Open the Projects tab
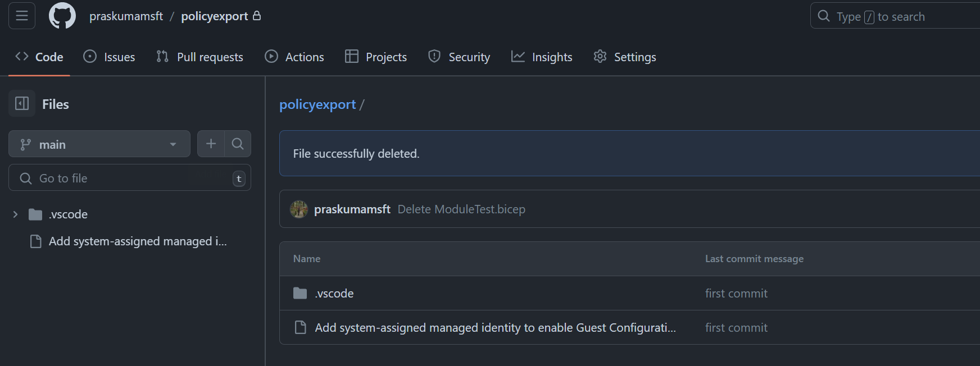 (x=375, y=57)
